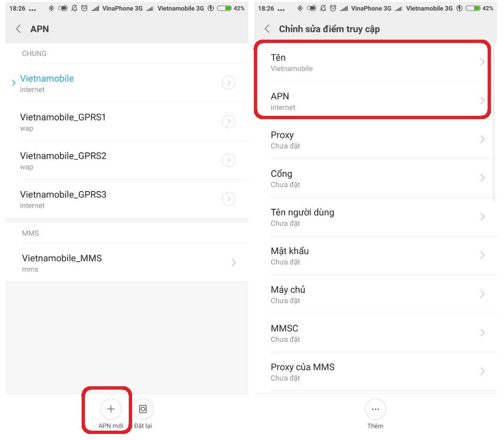Open the Vietnamobile_MMS entry
This screenshot has width=504, height=440.
(x=127, y=263)
